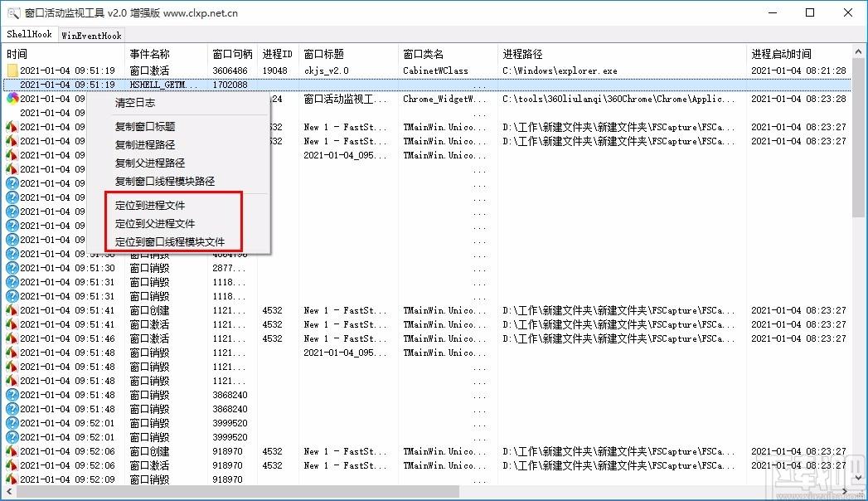Sort by the 窗口句柄 column header
This screenshot has width=868, height=501.
pos(232,54)
